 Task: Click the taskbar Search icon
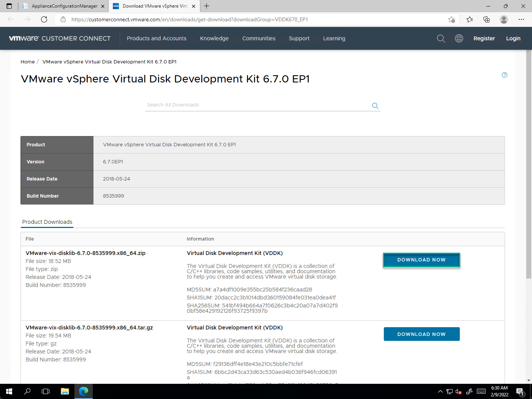coord(27,391)
